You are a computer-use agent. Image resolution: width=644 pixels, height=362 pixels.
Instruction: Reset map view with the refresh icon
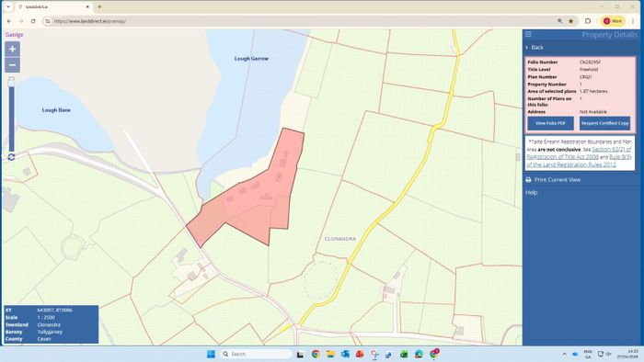click(11, 157)
